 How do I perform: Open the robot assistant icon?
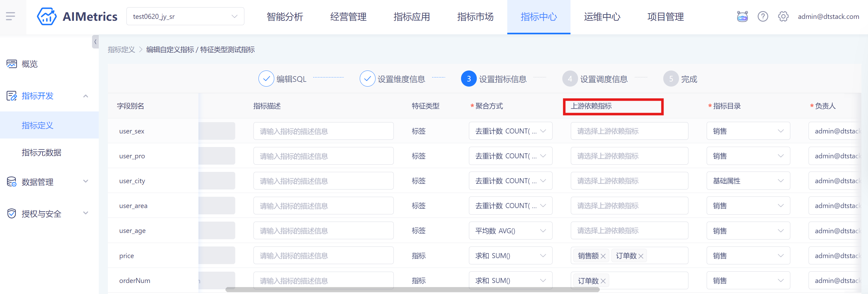pos(742,16)
